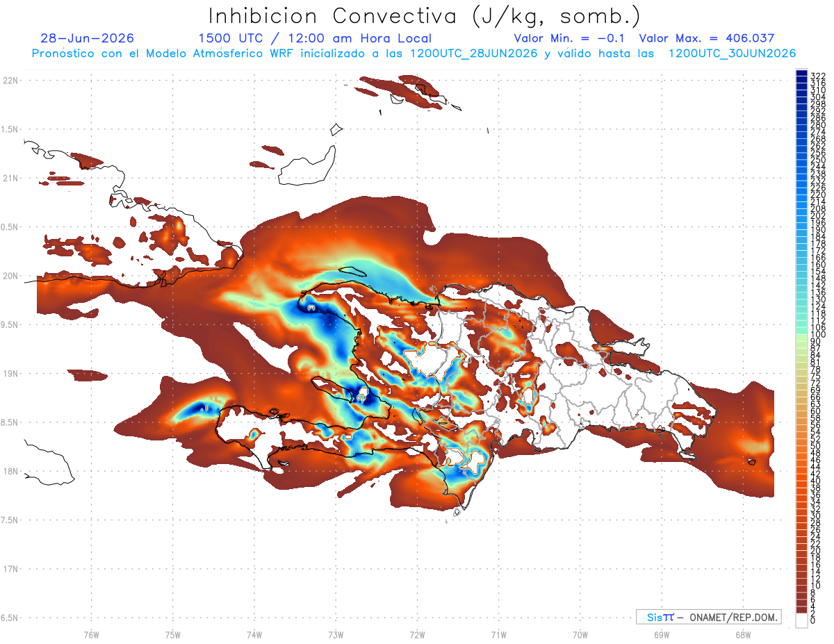This screenshot has width=834, height=644.
Task: Click the "73W" longitude label
Action: pos(336,634)
